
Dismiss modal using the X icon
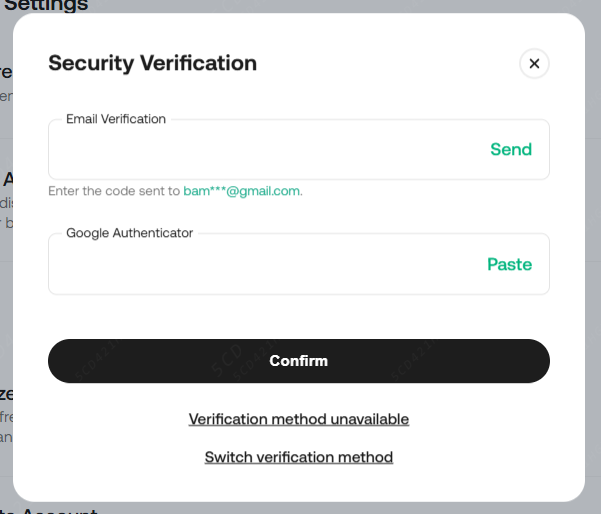point(534,64)
